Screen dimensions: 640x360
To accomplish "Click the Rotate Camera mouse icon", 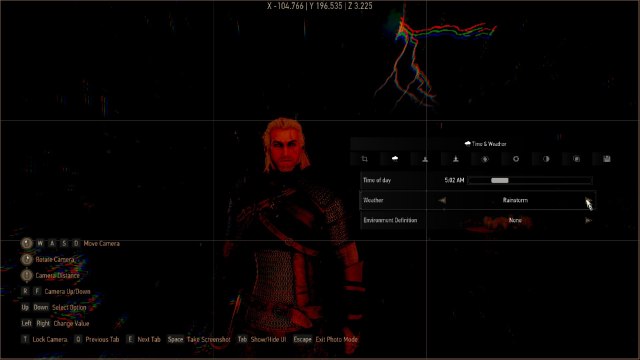I will pos(27,259).
